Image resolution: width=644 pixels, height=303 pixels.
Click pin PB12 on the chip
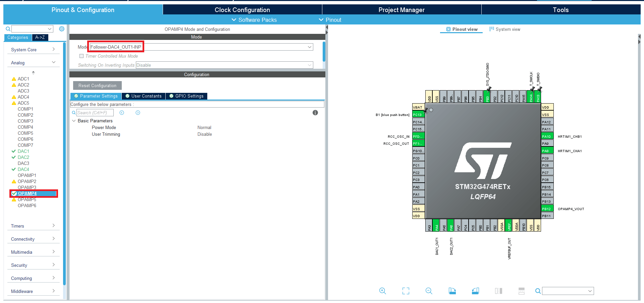[x=547, y=209]
